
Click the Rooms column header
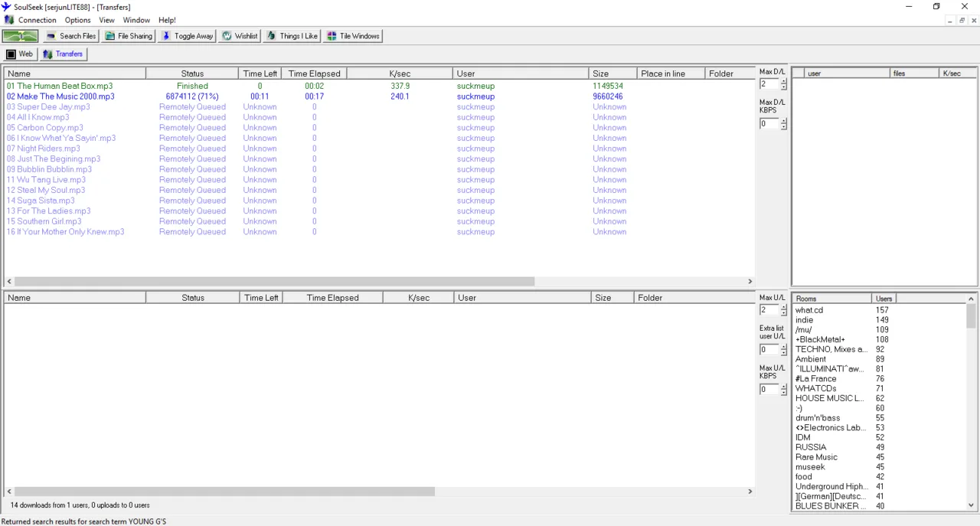831,299
